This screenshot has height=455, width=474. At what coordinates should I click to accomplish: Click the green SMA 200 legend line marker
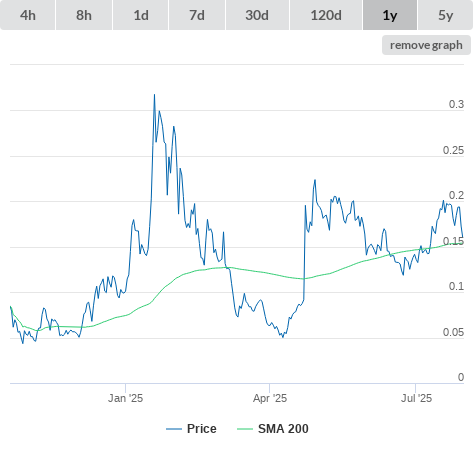coord(245,429)
